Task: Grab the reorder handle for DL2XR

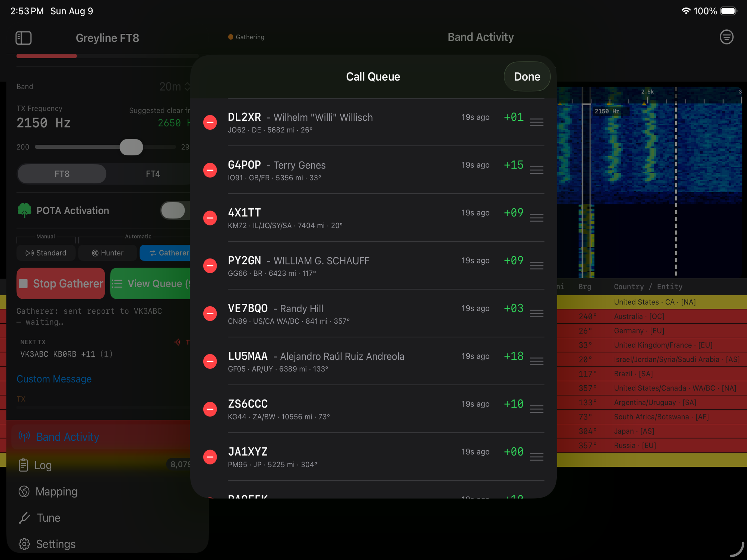Action: tap(536, 122)
